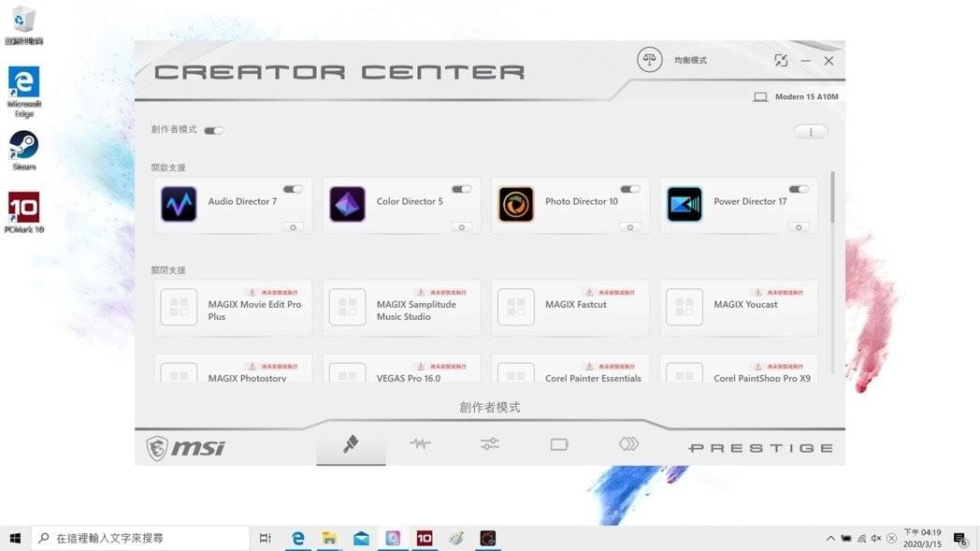Click the laptop icon beside Modern 15 A10M

pyautogui.click(x=760, y=97)
